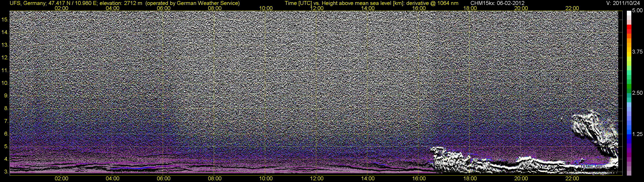Click the "15." height axis label
This screenshot has width=644, height=182.
[5, 20]
